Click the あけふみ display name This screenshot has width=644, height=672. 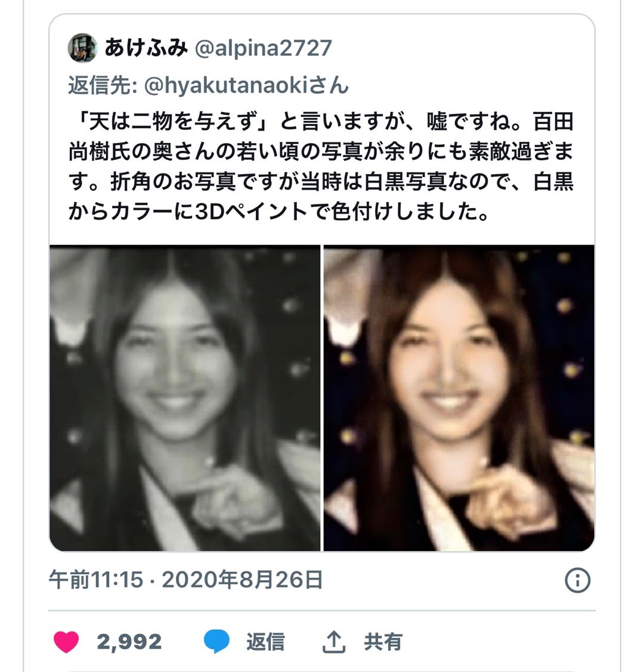tap(146, 48)
